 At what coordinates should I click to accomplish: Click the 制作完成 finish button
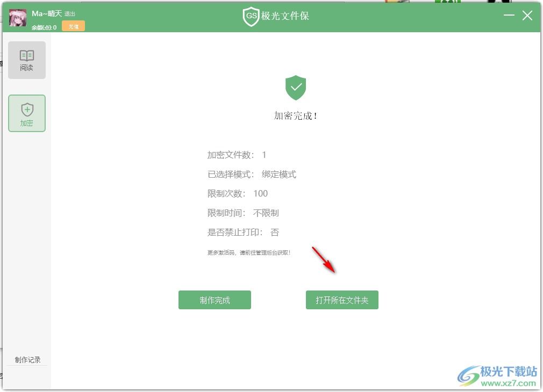click(x=215, y=300)
